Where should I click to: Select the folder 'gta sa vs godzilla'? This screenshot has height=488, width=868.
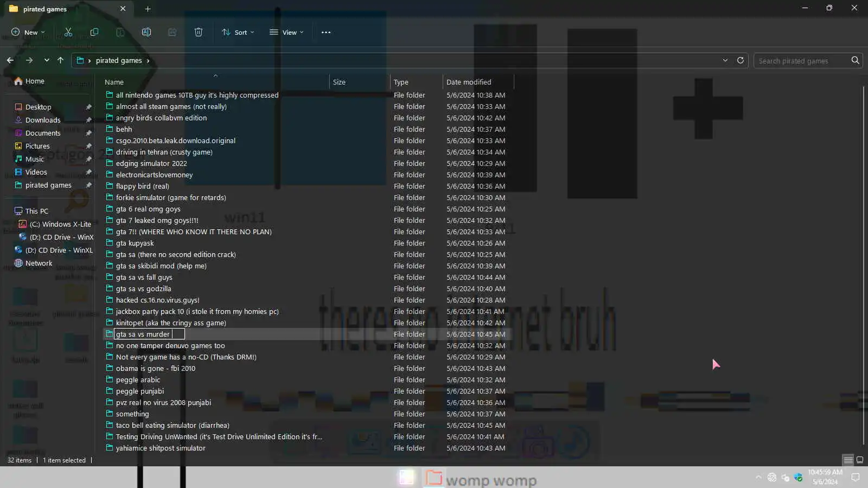(144, 288)
